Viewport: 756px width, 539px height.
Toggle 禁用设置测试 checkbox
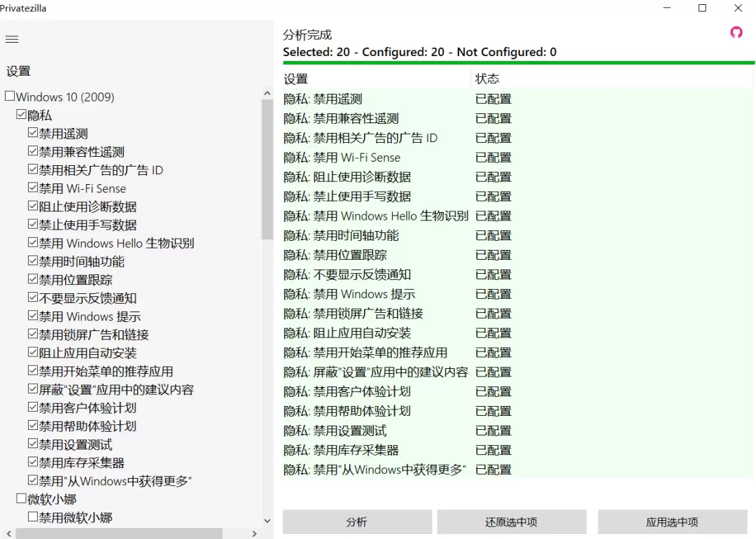coord(33,444)
